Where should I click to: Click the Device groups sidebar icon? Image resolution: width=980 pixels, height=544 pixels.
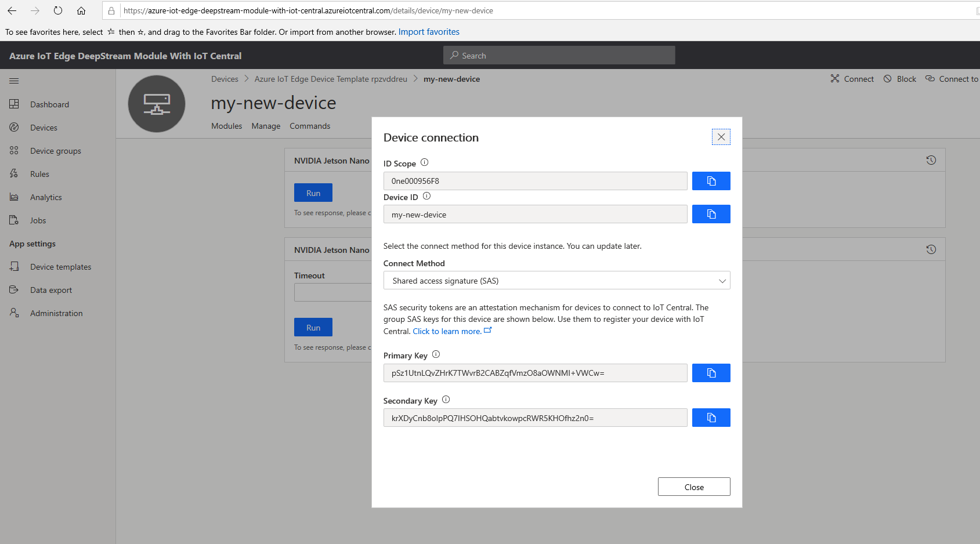click(14, 150)
